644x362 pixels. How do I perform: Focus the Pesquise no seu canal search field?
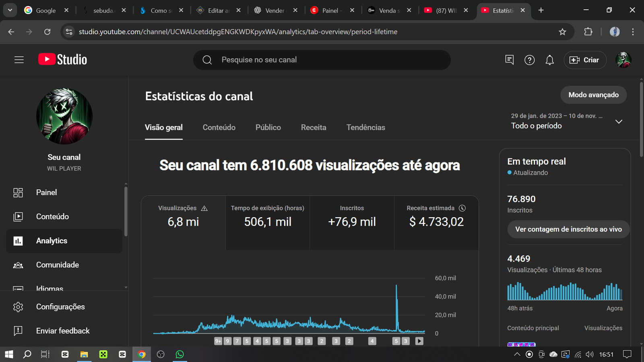322,60
